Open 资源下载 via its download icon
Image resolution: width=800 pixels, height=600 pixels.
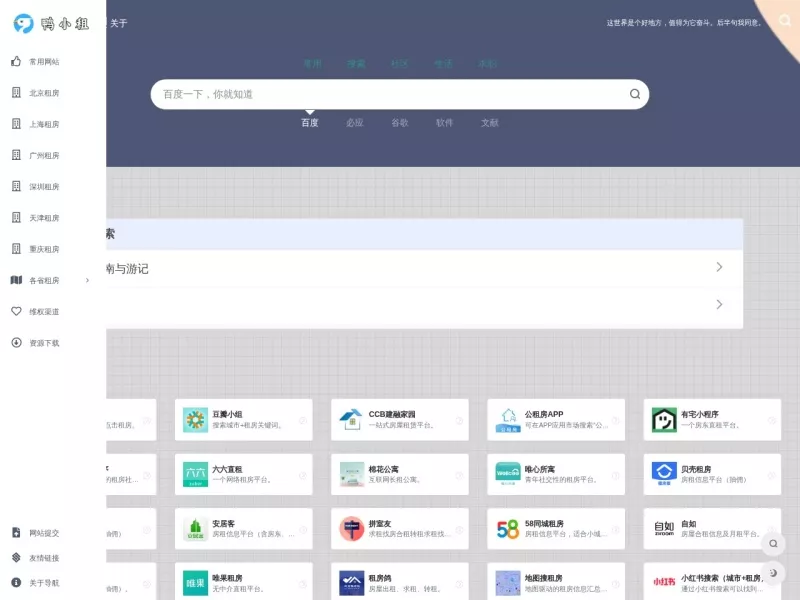(x=16, y=343)
